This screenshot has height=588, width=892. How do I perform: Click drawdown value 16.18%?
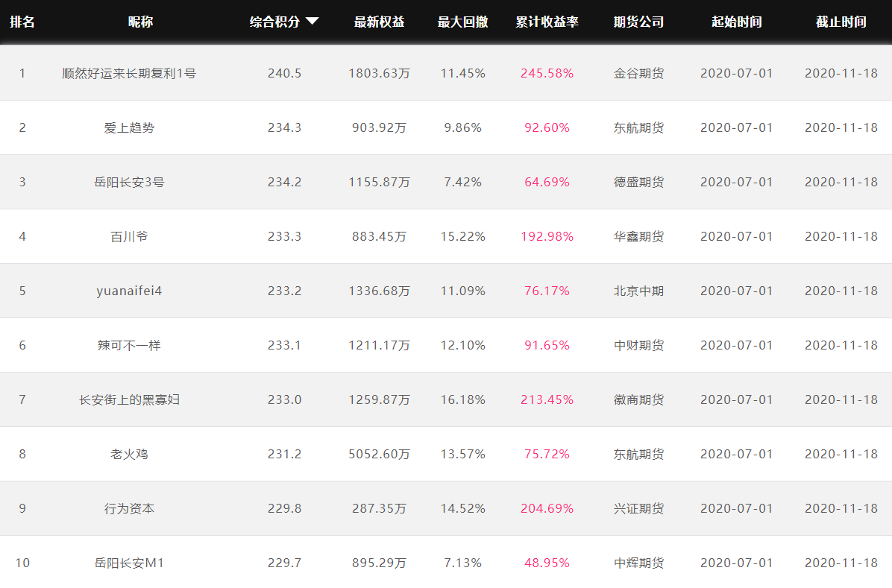click(x=462, y=399)
